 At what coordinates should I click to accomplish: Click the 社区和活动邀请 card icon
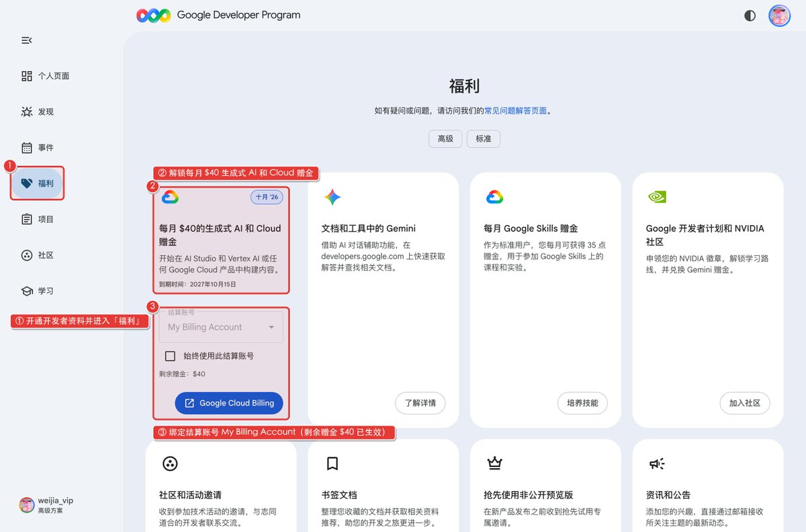170,463
